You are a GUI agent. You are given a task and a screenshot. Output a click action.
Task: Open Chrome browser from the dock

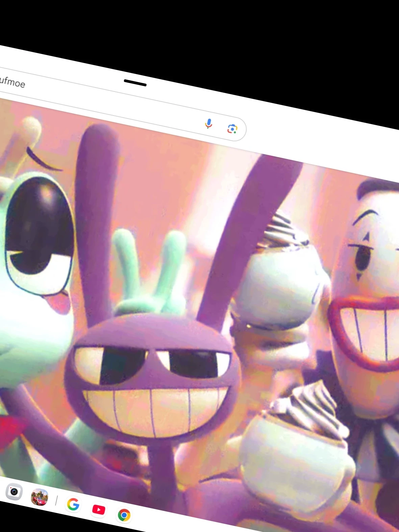pos(124,515)
